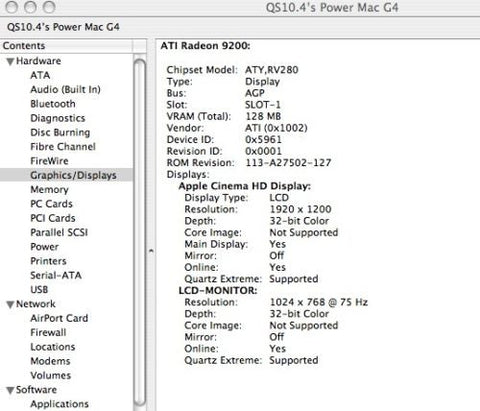Select the Graphics/Displays row
The width and height of the screenshot is (480, 411).
point(67,175)
